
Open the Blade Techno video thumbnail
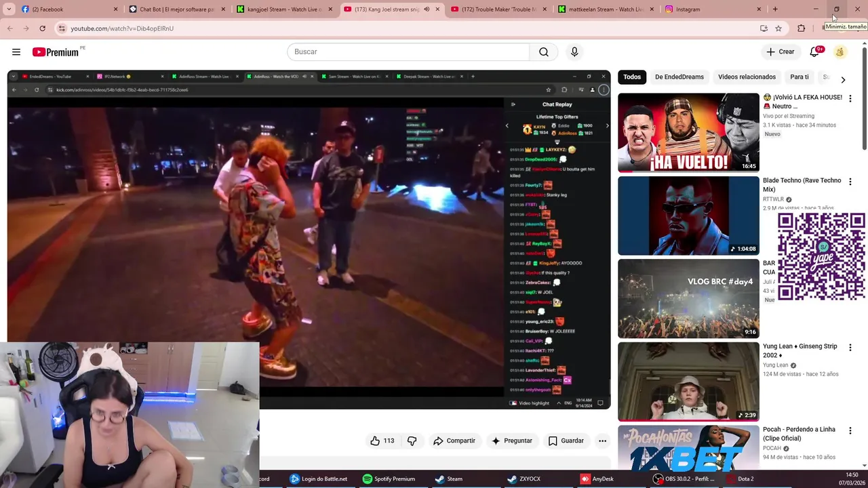[688, 216]
